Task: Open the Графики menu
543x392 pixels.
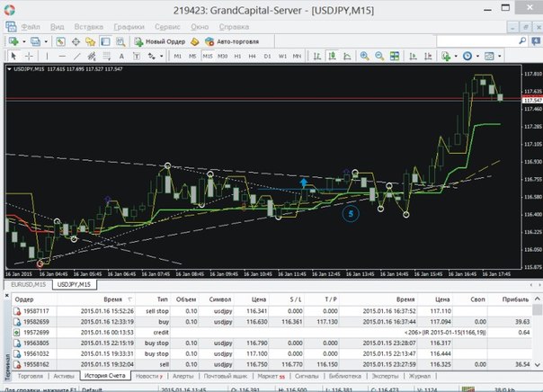Action: point(129,27)
